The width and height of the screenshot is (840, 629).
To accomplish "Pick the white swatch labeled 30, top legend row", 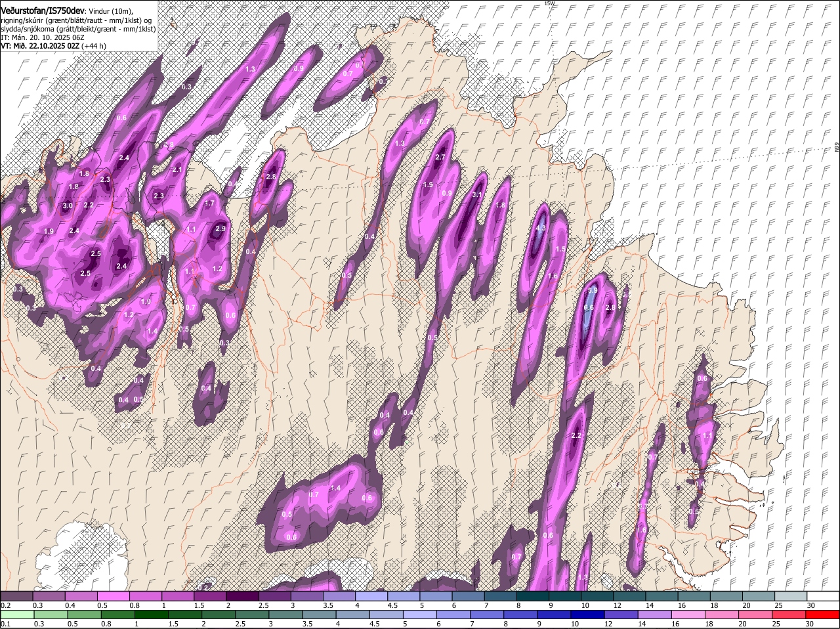I will point(823,596).
